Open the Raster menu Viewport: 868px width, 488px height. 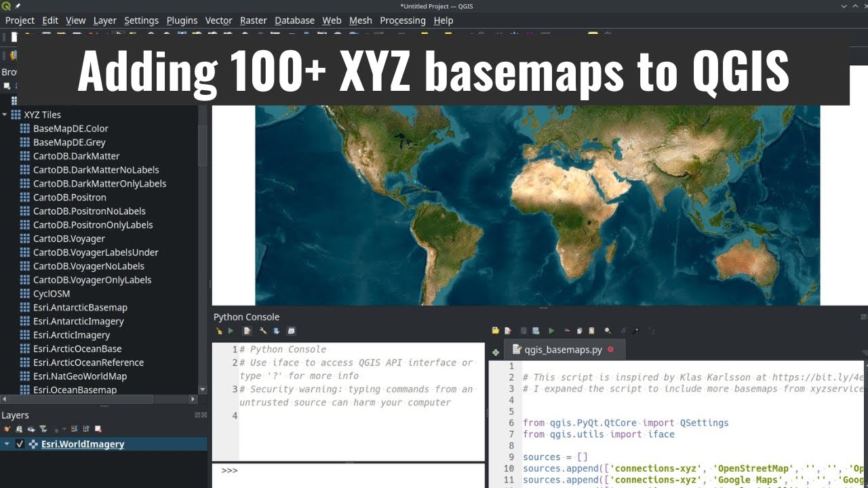click(253, 20)
